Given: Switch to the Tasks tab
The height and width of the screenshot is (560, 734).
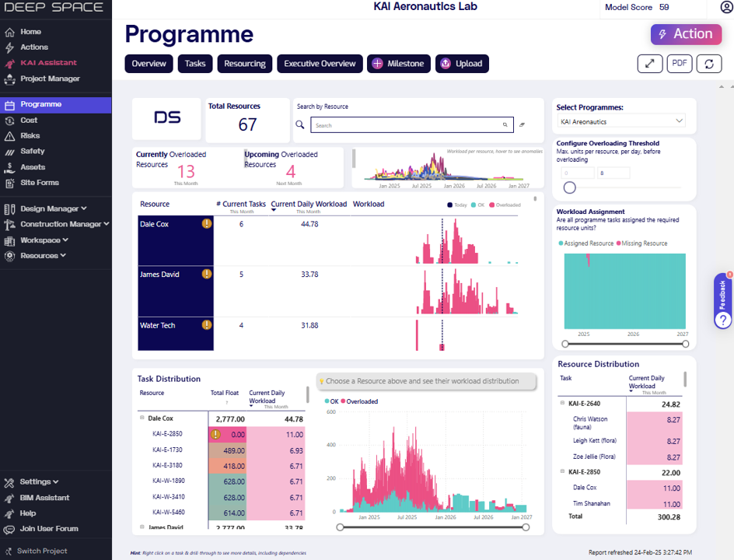Looking at the screenshot, I should tap(195, 64).
